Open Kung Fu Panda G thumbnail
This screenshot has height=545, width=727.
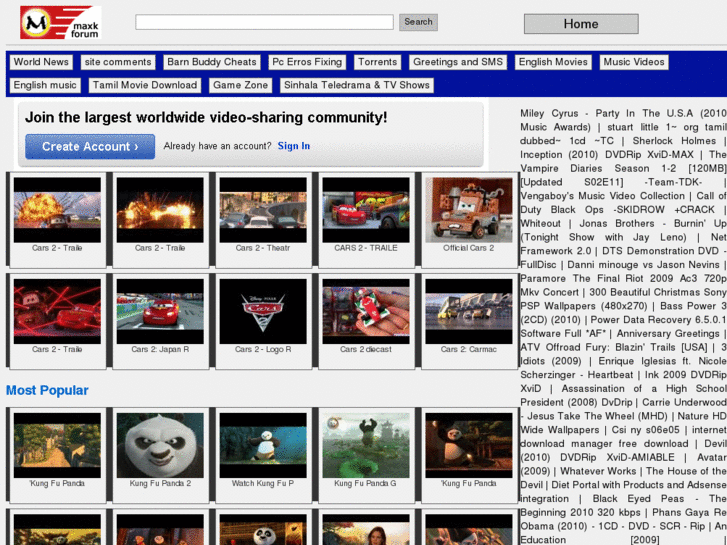click(366, 445)
